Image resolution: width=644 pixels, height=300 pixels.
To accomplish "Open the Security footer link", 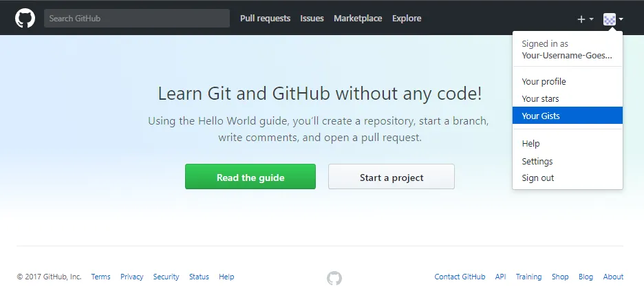I will 166,277.
